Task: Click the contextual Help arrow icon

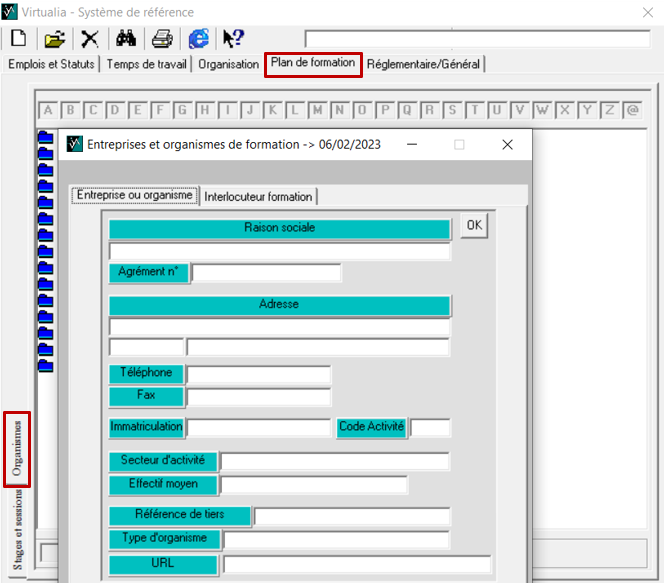Action: point(233,39)
